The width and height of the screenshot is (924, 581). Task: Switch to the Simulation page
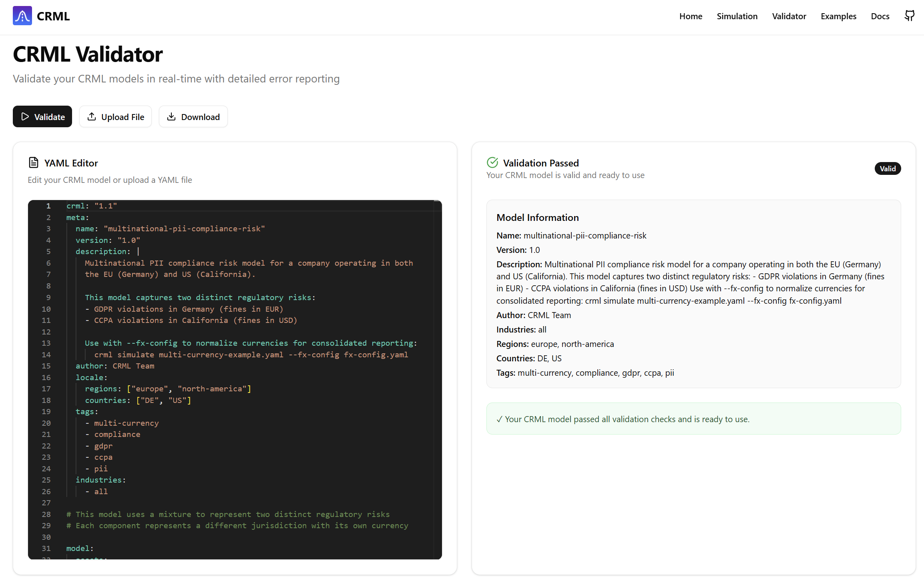(x=737, y=16)
